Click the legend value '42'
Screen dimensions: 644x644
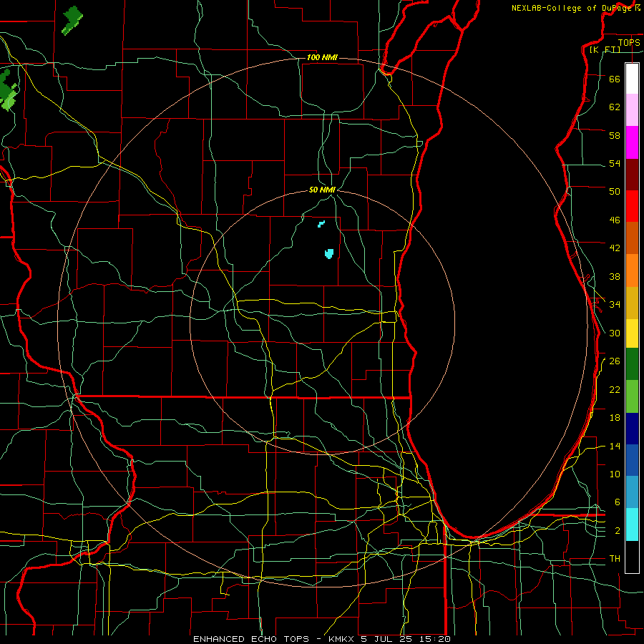point(615,248)
